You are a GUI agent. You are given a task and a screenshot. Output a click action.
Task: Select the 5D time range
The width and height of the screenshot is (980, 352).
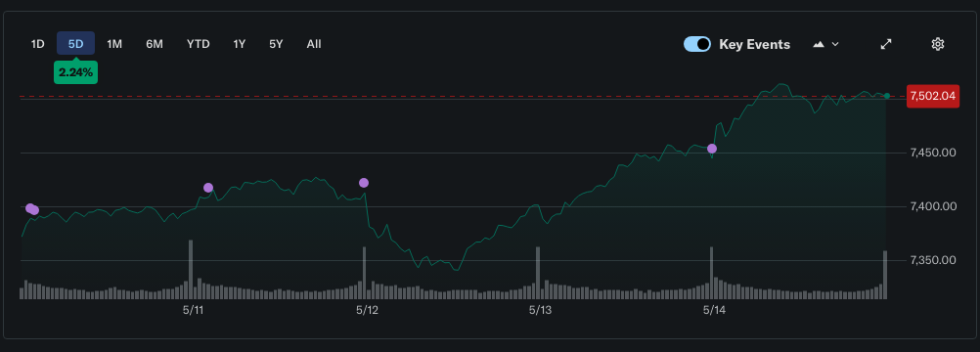point(75,44)
